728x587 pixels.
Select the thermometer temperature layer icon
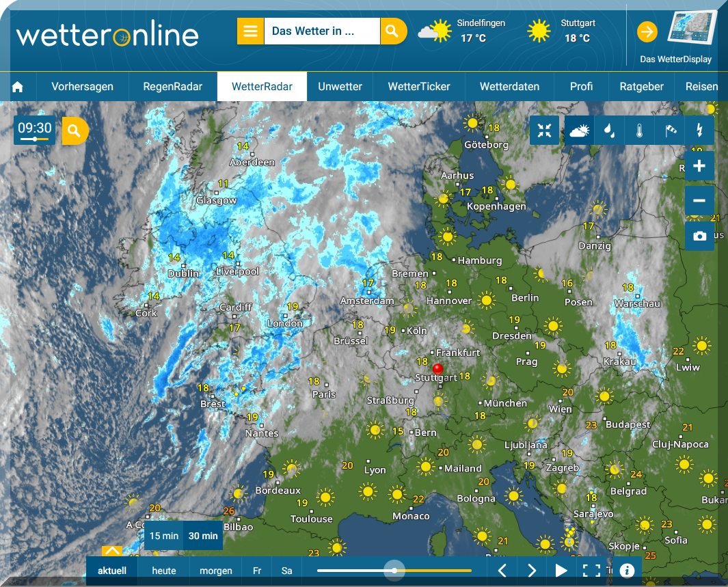click(x=639, y=131)
